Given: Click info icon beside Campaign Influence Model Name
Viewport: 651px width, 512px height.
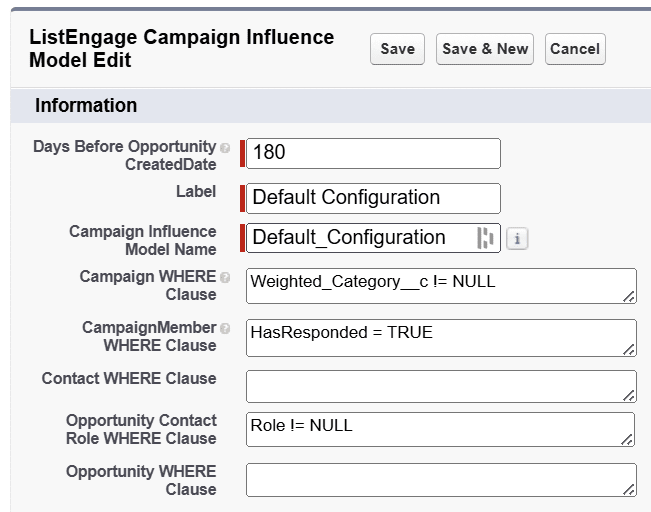Looking at the screenshot, I should [x=517, y=239].
